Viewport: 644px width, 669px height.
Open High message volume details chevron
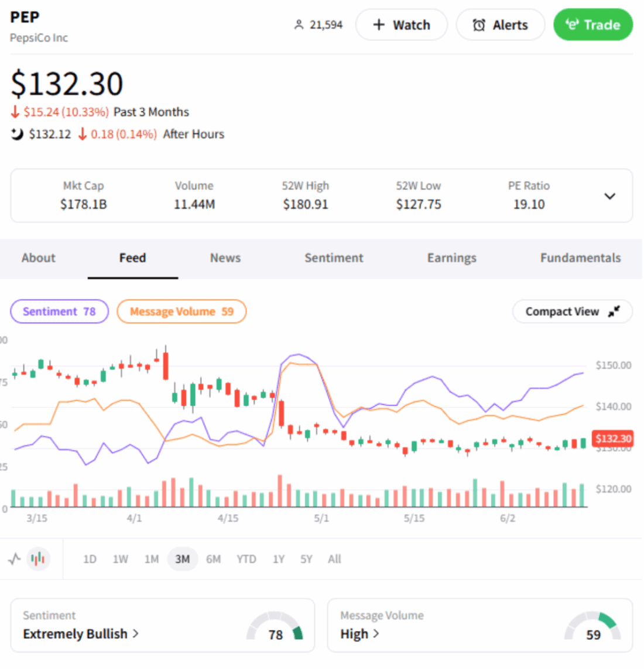point(376,633)
